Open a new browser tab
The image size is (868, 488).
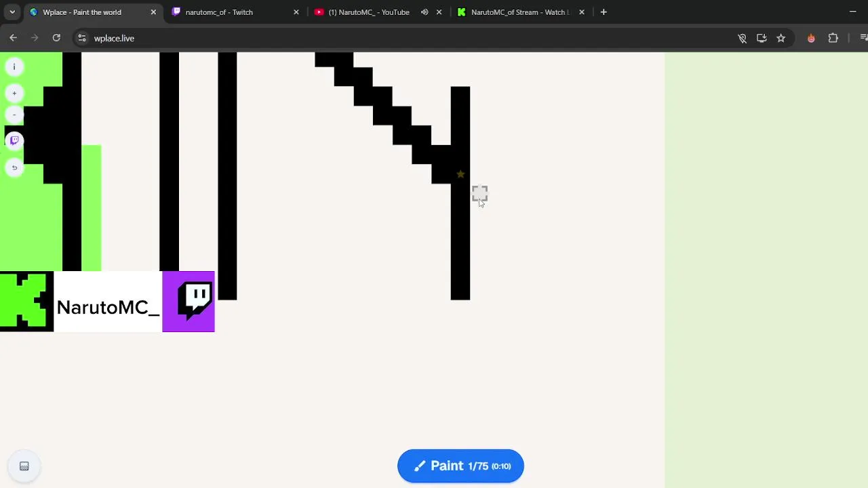(604, 12)
